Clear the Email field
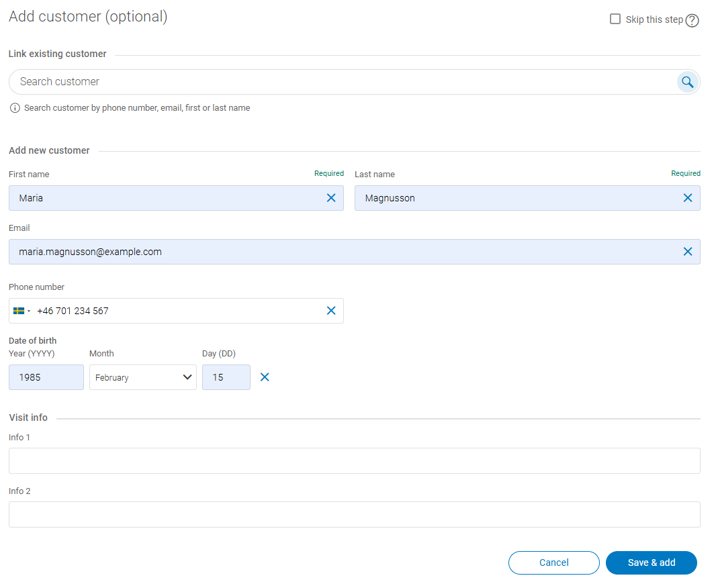The image size is (716, 588). [688, 252]
